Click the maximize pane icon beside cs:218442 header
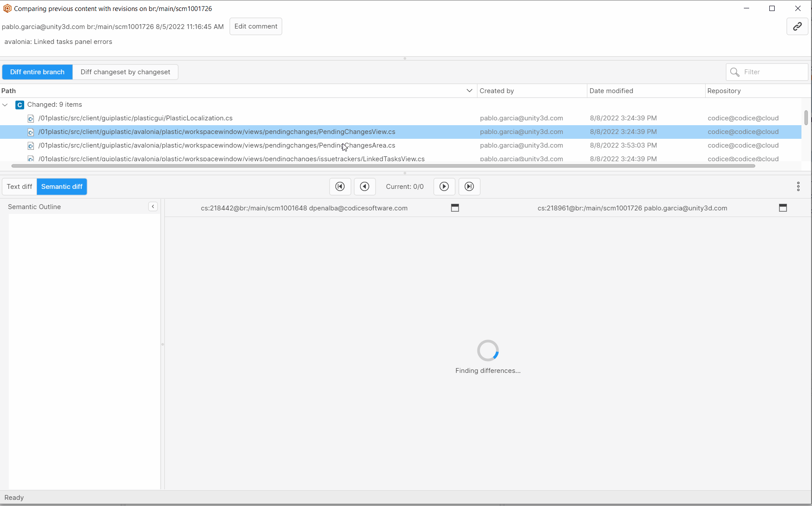Viewport: 812px width, 506px height. 455,208
